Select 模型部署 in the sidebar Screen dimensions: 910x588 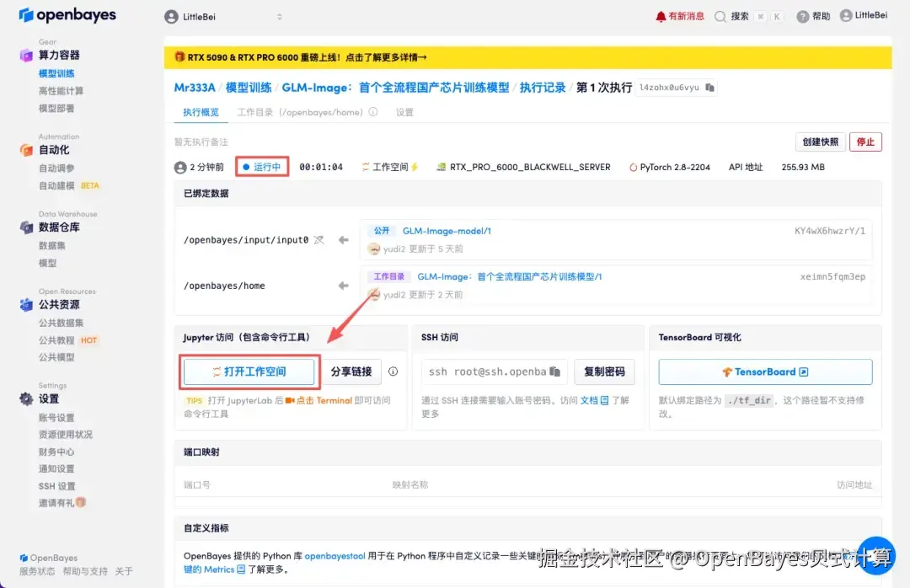pyautogui.click(x=56, y=108)
